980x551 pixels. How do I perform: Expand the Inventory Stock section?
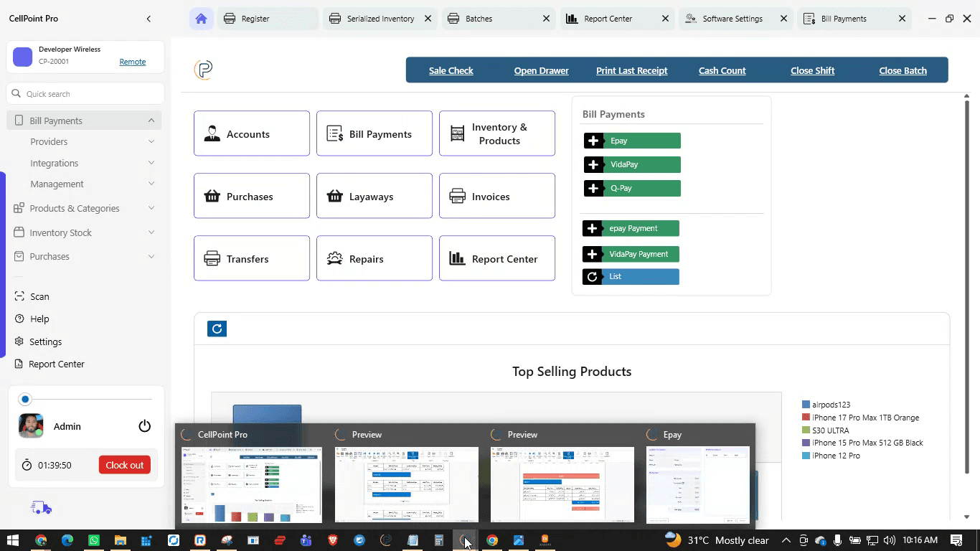(151, 232)
